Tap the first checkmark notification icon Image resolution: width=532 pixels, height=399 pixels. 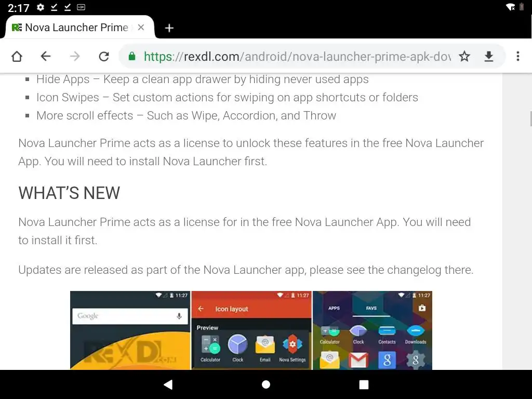coord(54,7)
